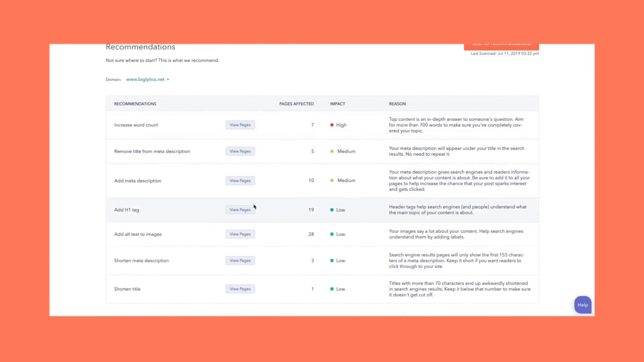The width and height of the screenshot is (644, 362).
Task: Click the Increase word count recommendation text
Action: coord(136,125)
